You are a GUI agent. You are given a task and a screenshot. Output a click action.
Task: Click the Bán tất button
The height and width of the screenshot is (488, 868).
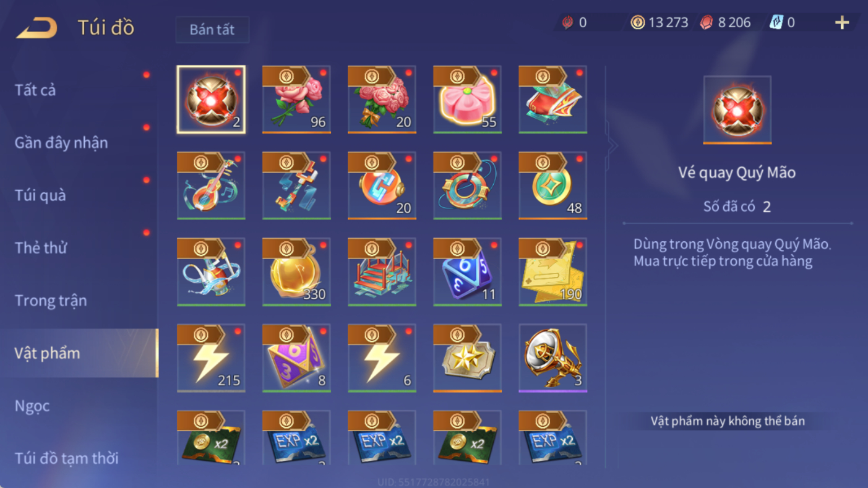(212, 30)
